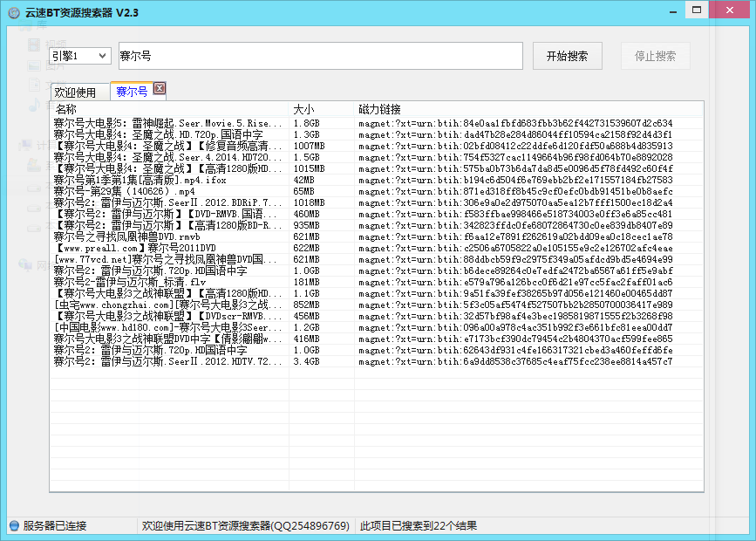
Task: Select the 赛尔号 tab
Action: [x=132, y=92]
